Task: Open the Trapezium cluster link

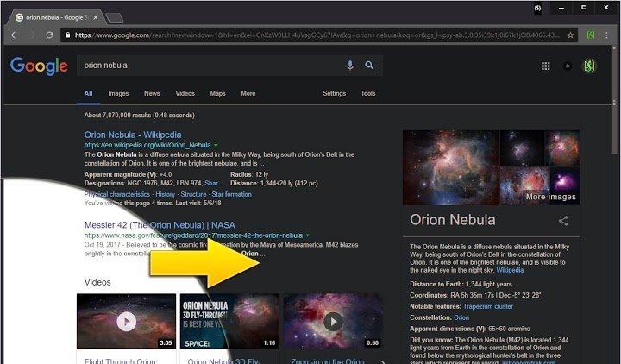Action: pos(488,306)
